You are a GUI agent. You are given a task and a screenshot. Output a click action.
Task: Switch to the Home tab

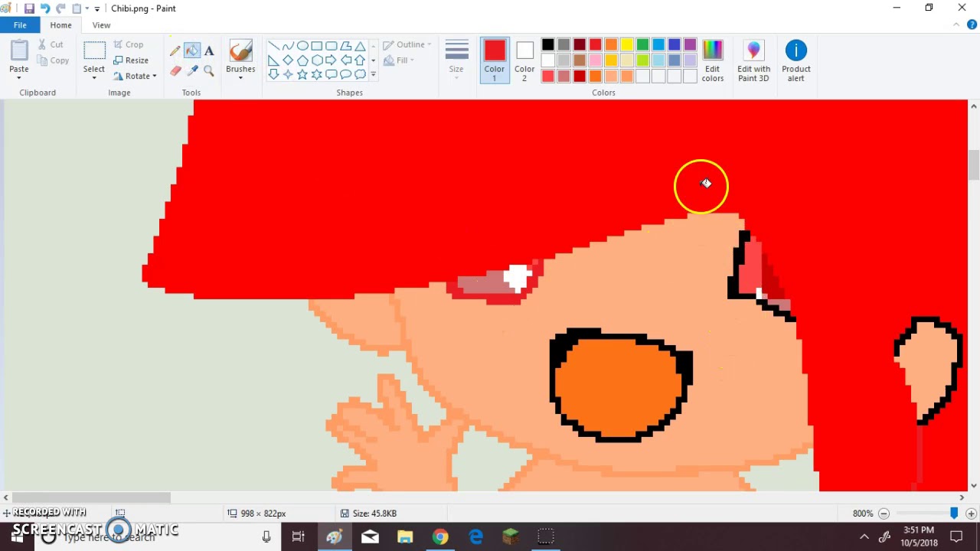60,25
